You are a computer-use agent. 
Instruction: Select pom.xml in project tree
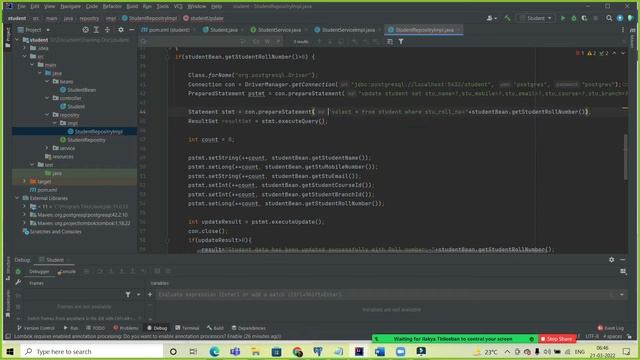pos(44,190)
